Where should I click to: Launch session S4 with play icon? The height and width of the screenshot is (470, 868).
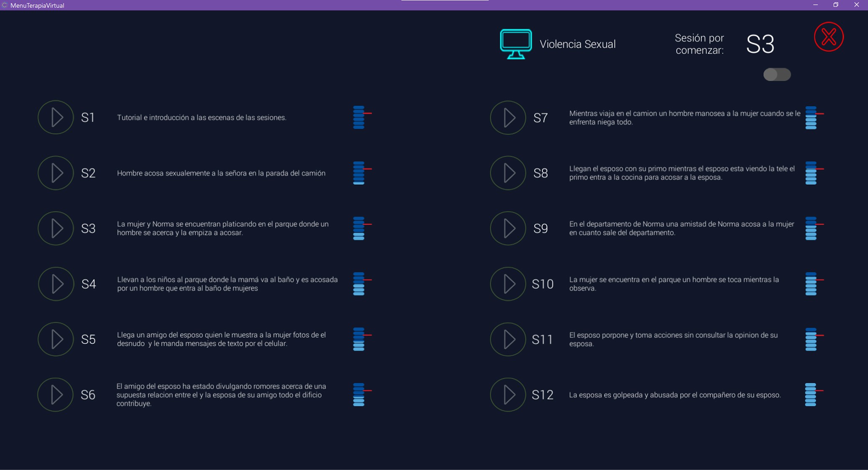point(56,284)
